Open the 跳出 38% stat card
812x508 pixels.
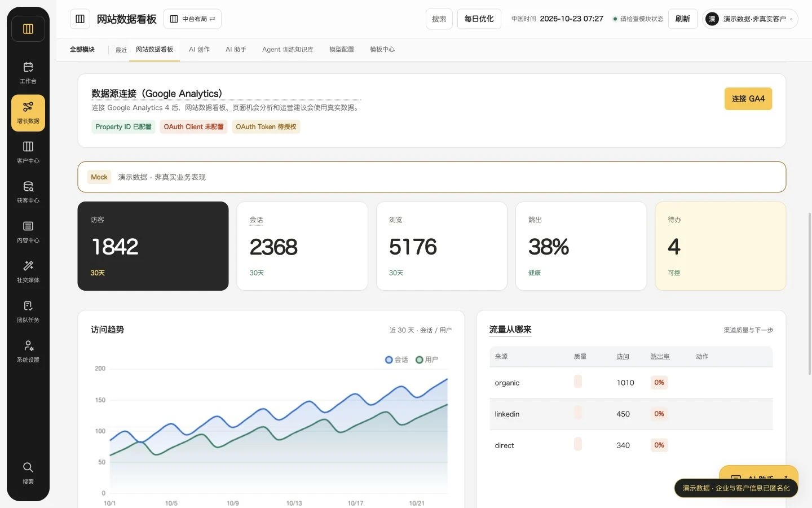click(581, 246)
